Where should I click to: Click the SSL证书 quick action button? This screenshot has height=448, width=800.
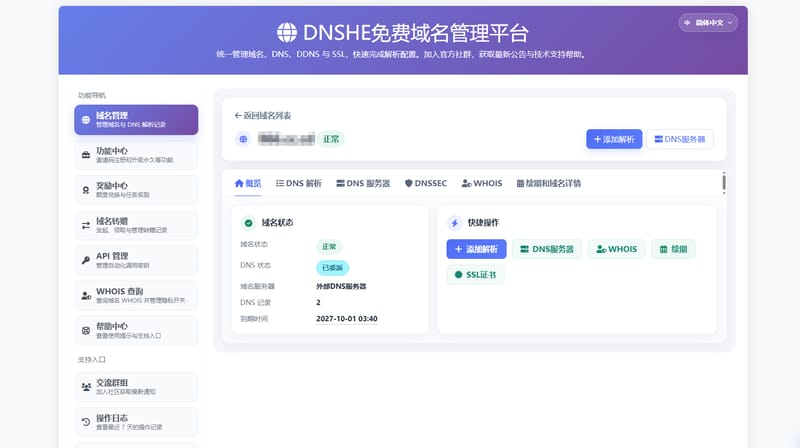(x=476, y=275)
